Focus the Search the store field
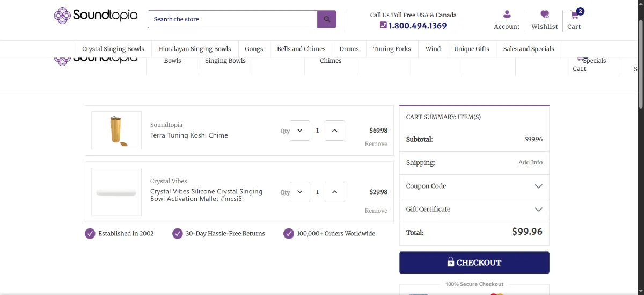 tap(232, 19)
